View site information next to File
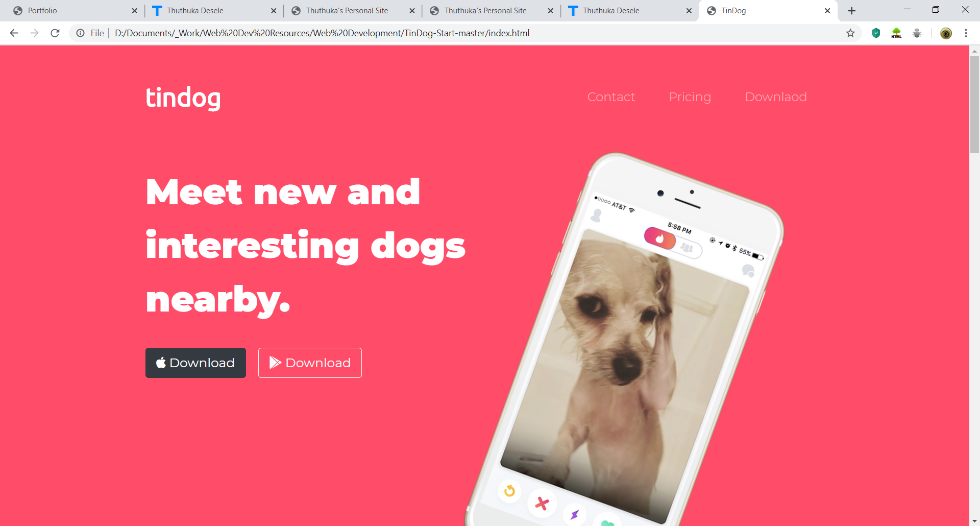Screen dimensions: 980x526 coord(81,33)
